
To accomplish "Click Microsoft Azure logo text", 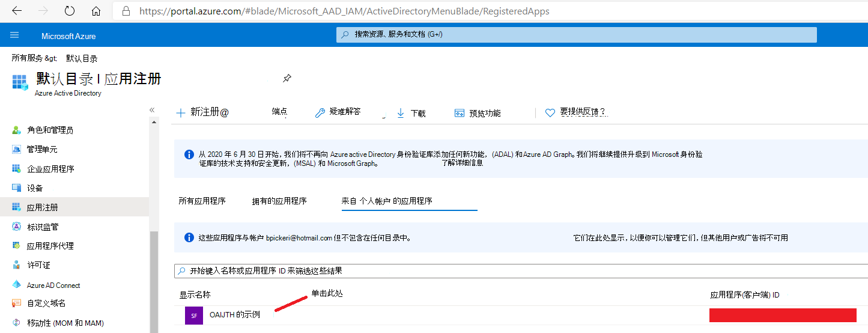I will pyautogui.click(x=68, y=36).
